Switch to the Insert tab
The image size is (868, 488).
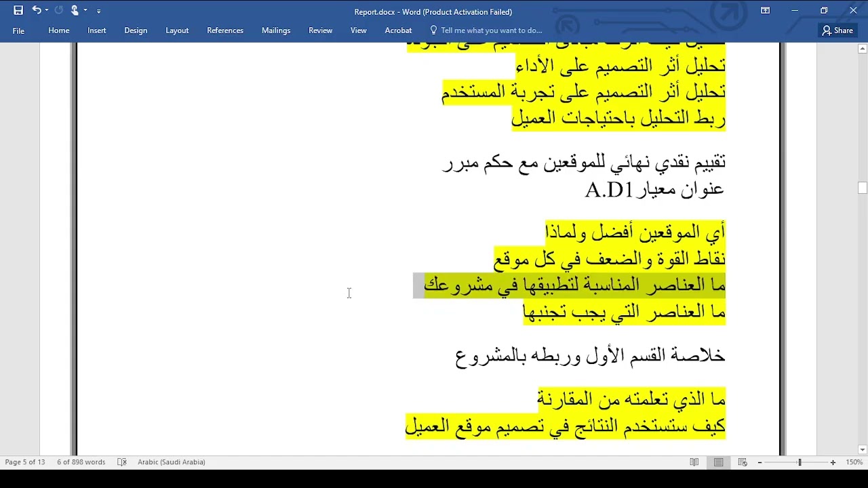click(x=97, y=30)
